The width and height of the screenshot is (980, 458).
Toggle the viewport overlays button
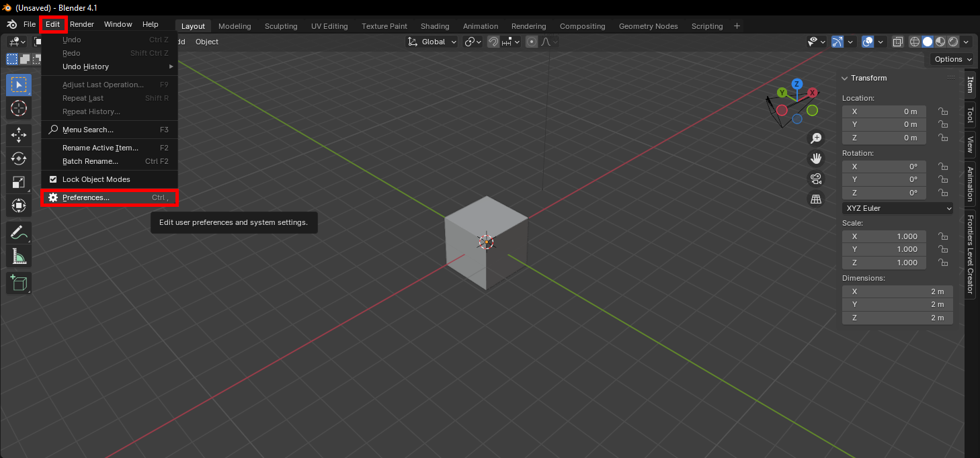868,42
